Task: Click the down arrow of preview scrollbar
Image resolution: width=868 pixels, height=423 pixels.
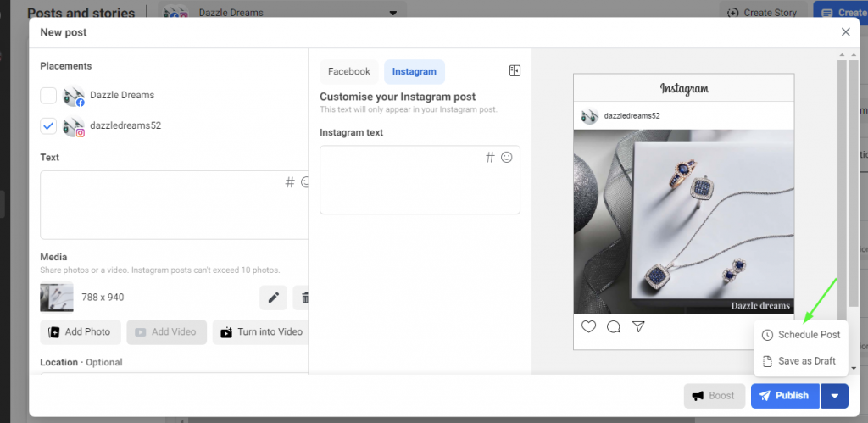Action: coord(854,368)
